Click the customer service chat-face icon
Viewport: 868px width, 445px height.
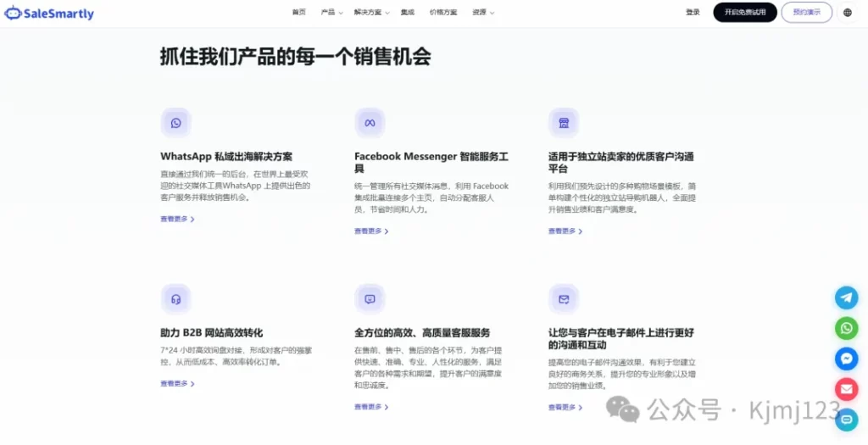pyautogui.click(x=370, y=299)
